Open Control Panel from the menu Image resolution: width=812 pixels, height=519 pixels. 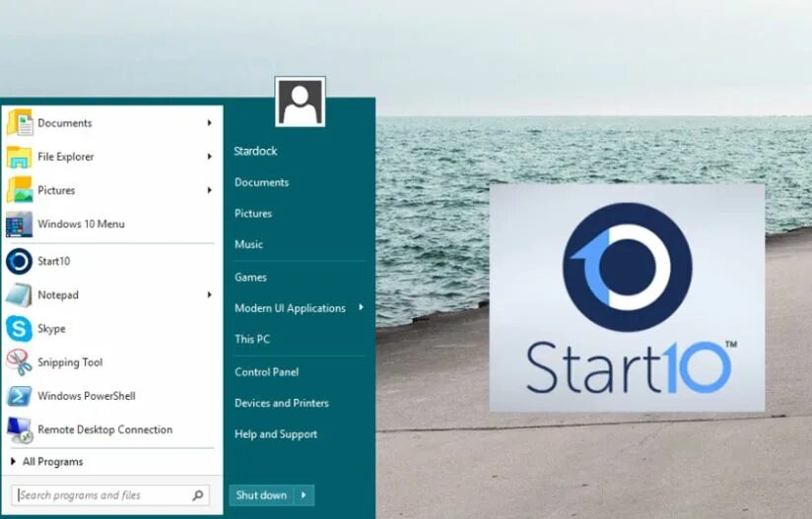(x=267, y=371)
